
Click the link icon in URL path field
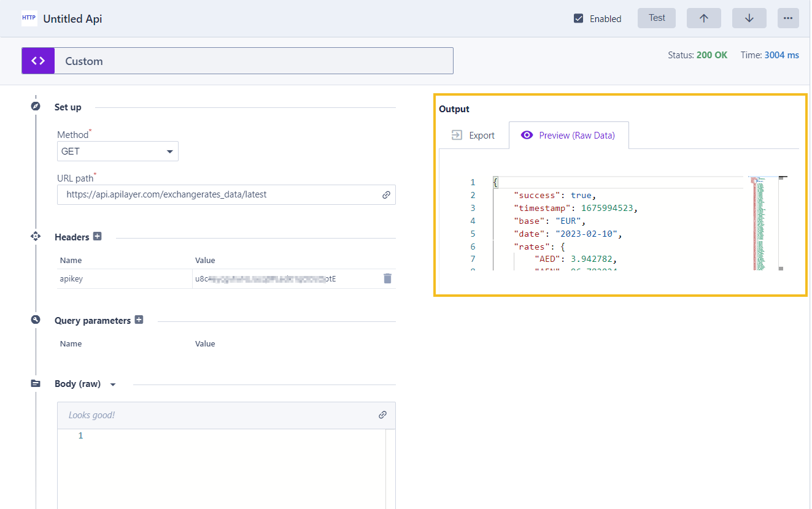pos(386,195)
